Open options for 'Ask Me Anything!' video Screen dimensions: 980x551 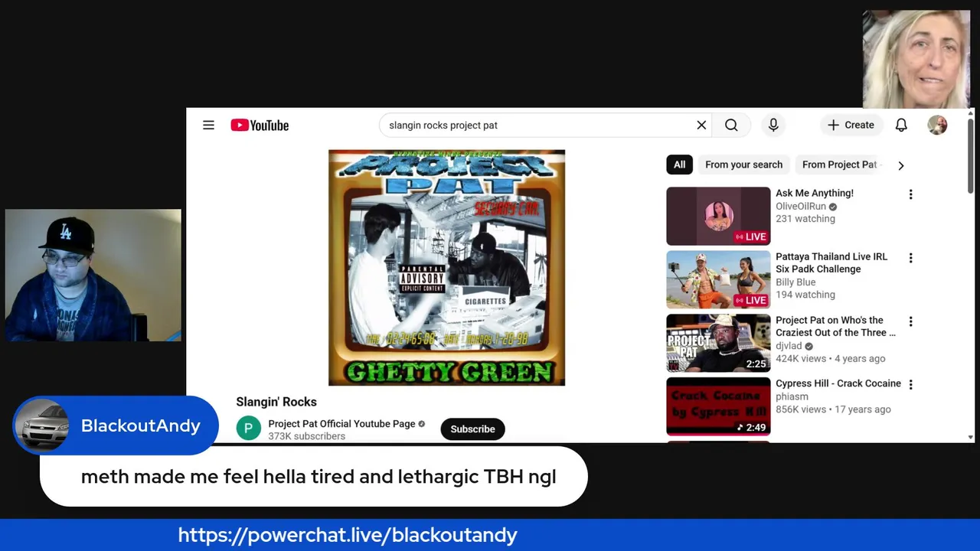click(910, 194)
